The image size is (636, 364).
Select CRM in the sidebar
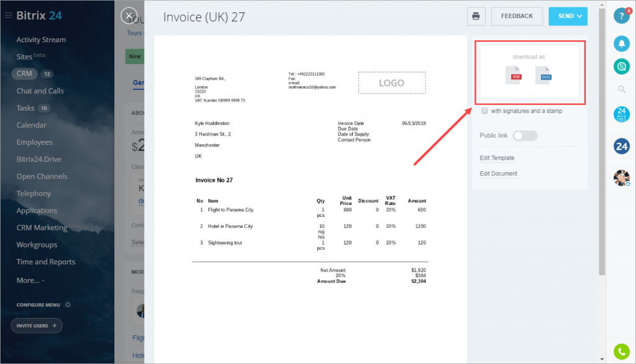click(x=24, y=73)
